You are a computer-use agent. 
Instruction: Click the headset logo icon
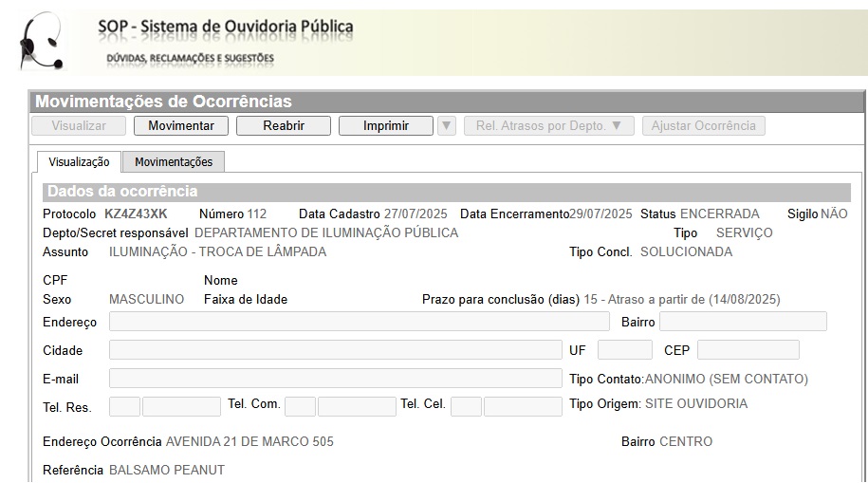click(x=43, y=43)
